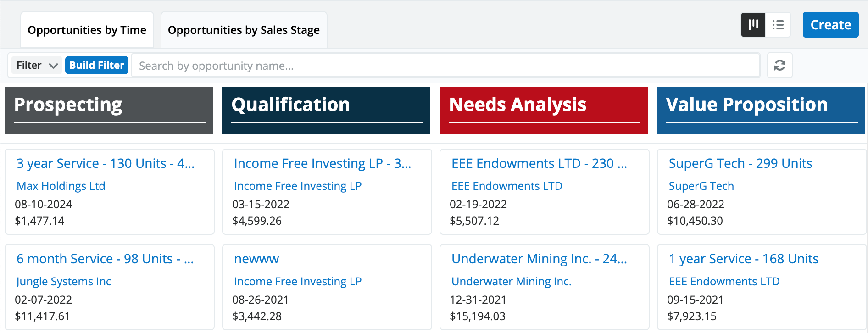868x333 pixels.
Task: Focus the opportunity name search field
Action: [445, 66]
